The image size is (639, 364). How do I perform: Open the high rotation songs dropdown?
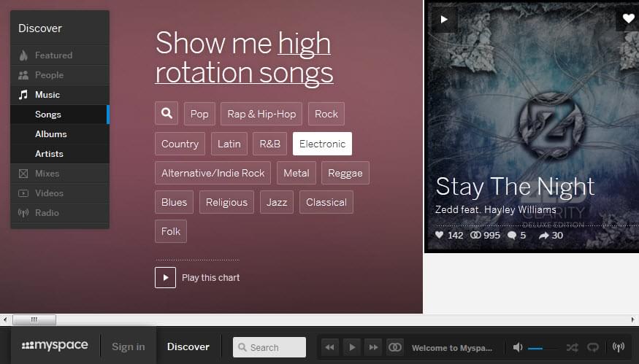244,58
